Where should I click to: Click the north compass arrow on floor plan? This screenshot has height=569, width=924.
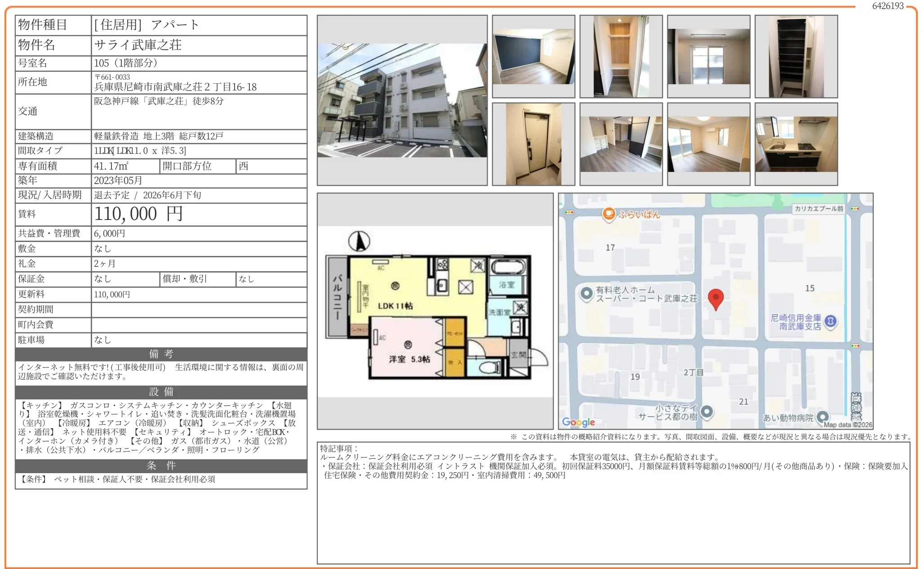[359, 242]
